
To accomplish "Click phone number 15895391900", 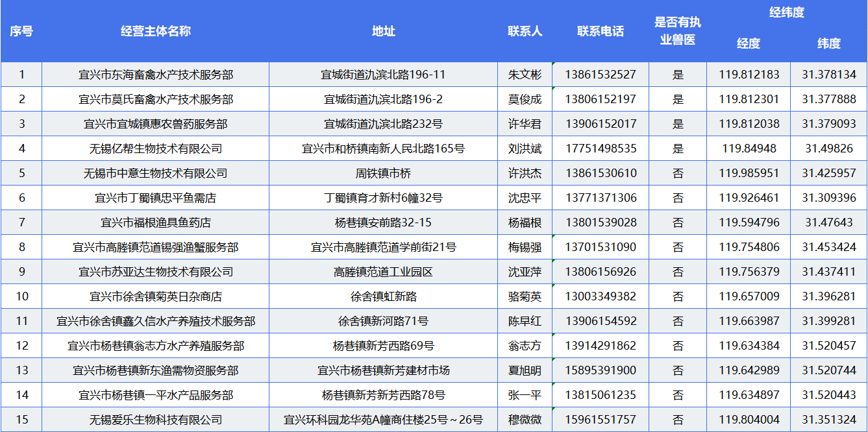I will pyautogui.click(x=601, y=370).
